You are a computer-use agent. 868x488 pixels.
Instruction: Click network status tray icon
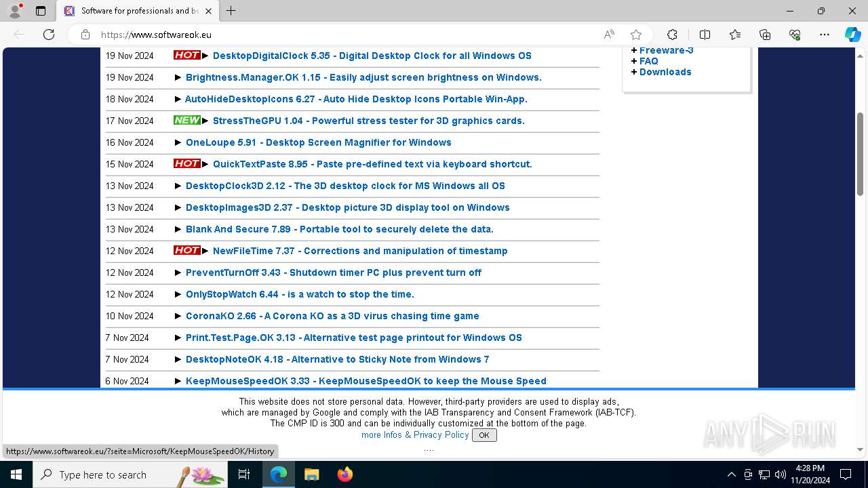764,474
